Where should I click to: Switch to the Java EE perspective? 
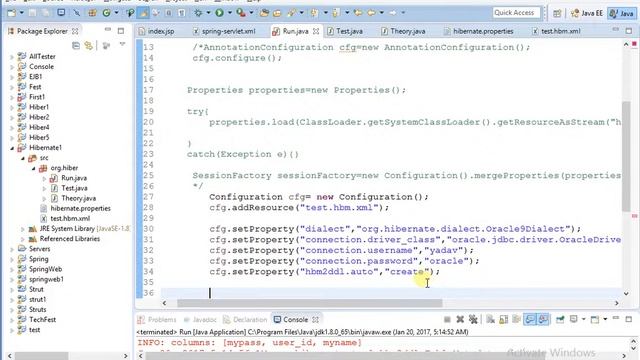tap(587, 13)
